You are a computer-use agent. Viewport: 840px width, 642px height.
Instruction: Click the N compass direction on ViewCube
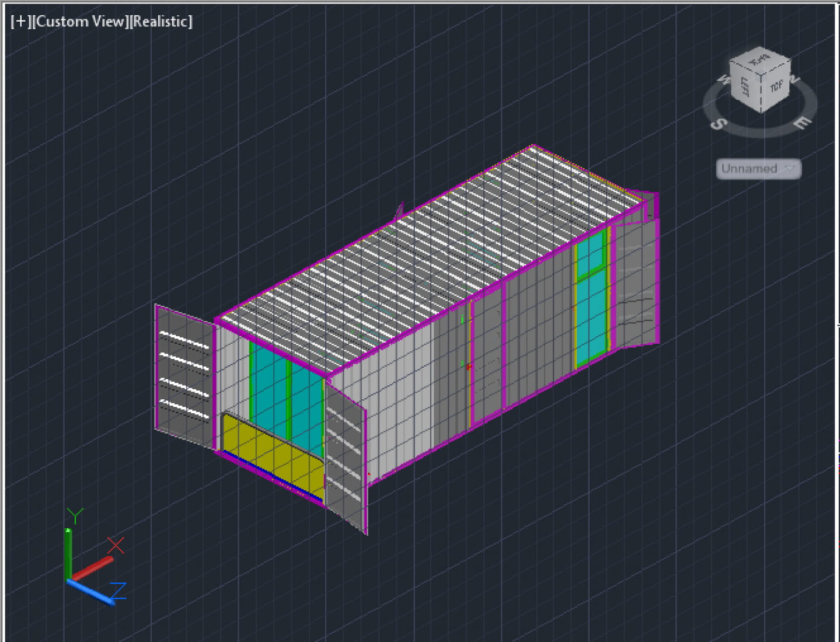(x=795, y=79)
